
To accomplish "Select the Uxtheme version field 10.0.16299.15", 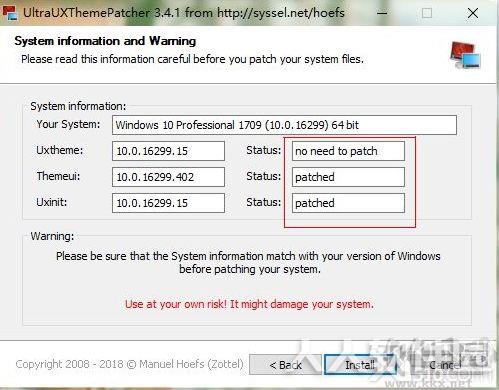I will (x=168, y=151).
